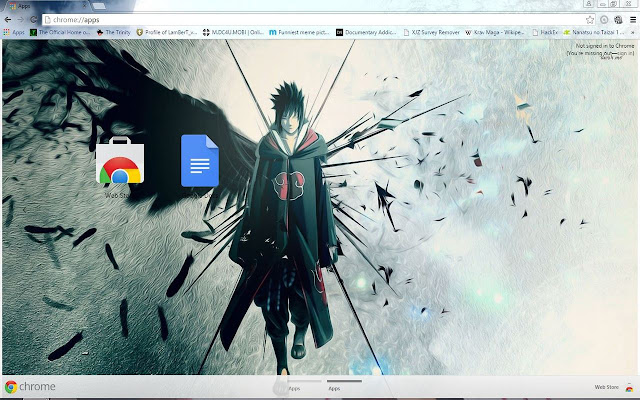Open 'XJZ Survey Remover' bookmark

click(431, 32)
